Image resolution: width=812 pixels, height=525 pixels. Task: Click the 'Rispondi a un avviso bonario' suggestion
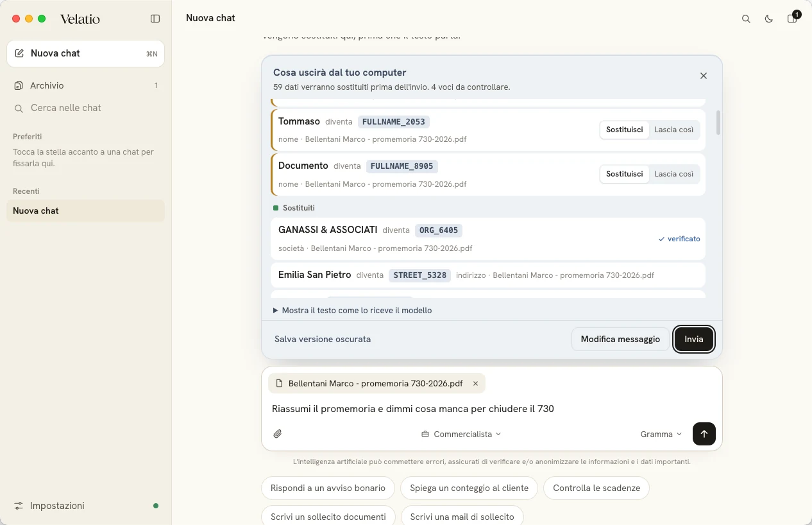point(328,488)
